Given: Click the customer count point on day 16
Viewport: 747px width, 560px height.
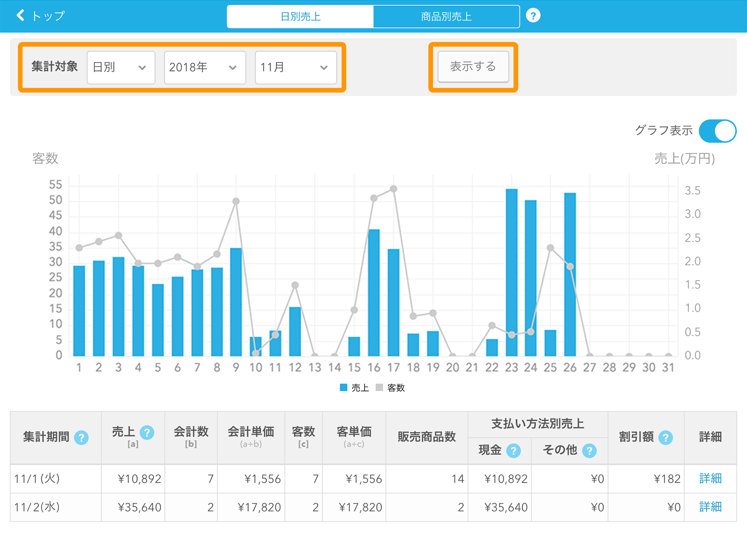Looking at the screenshot, I should pyautogui.click(x=374, y=198).
